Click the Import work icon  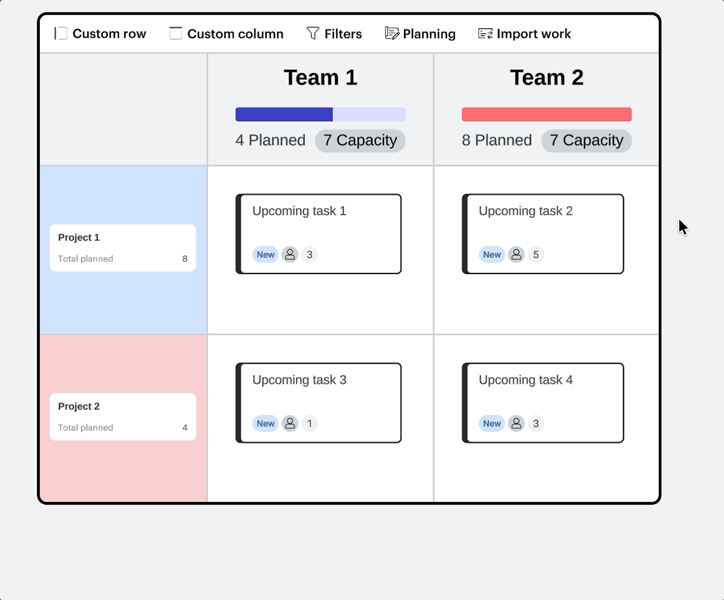click(485, 33)
